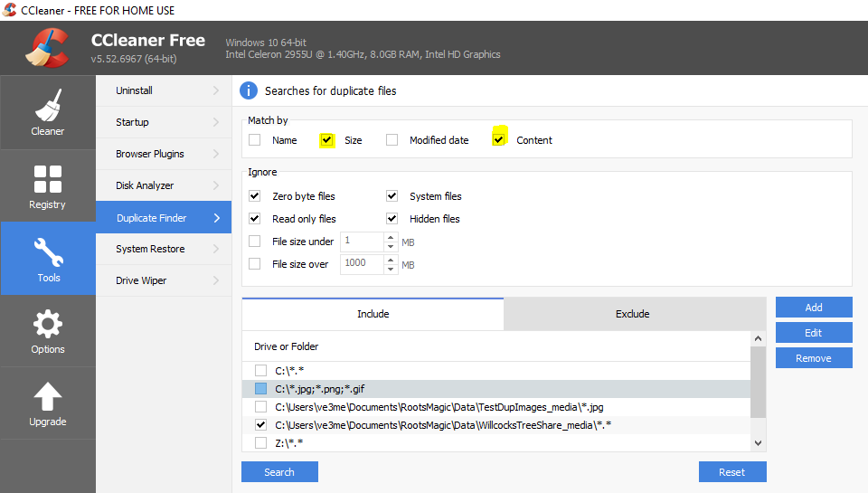The height and width of the screenshot is (493, 868).
Task: Open the System Restore tool
Action: (164, 249)
